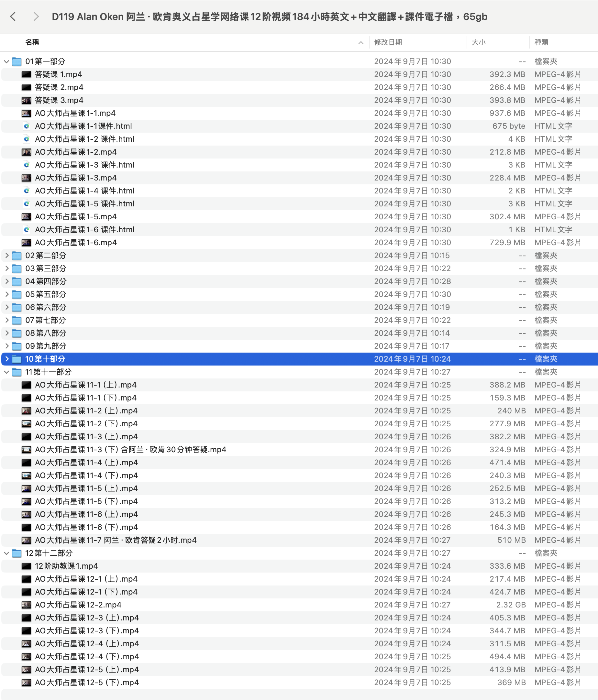598x700 pixels.
Task: Select Edge icon of AO大师占星课1-6 课件.html
Action: (x=26, y=230)
